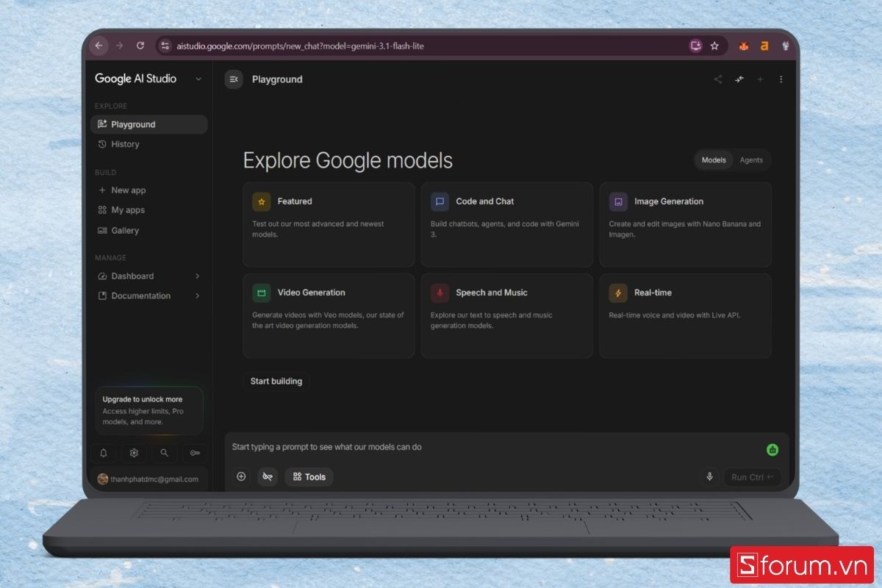
Task: Open the Code and Chat card
Action: click(x=507, y=225)
